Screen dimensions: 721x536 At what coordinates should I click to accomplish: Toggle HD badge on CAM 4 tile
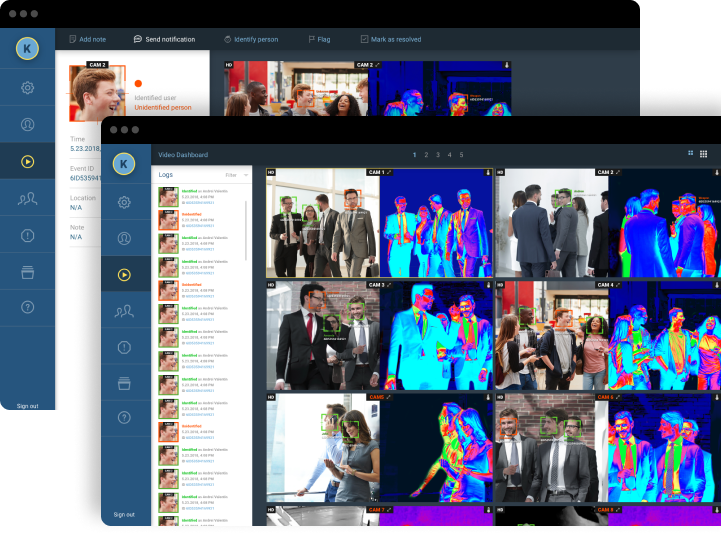pos(500,285)
